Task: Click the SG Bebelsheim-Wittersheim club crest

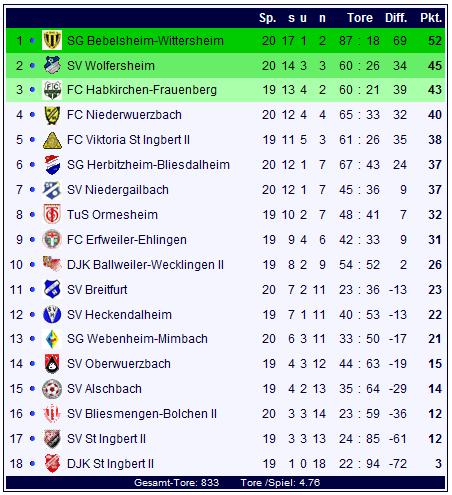Action: [x=52, y=40]
